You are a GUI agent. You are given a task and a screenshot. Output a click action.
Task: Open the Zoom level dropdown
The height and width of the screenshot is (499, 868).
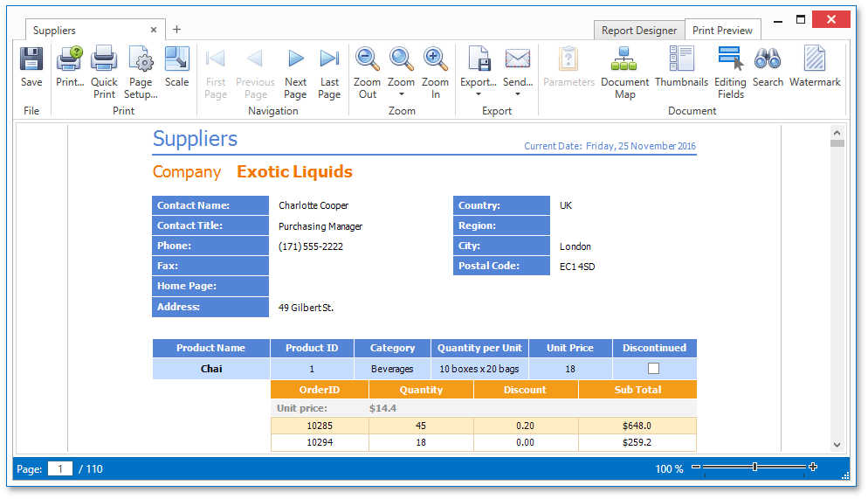click(402, 94)
